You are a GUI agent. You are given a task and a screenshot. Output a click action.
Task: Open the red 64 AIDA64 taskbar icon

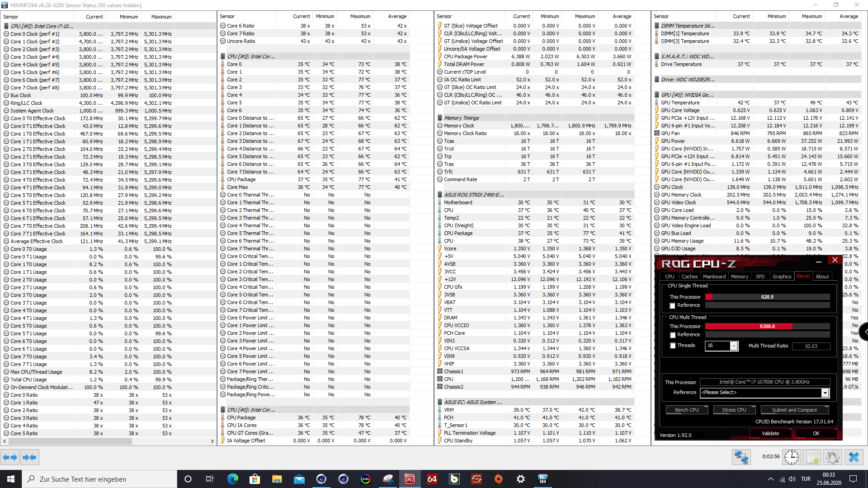point(432,479)
